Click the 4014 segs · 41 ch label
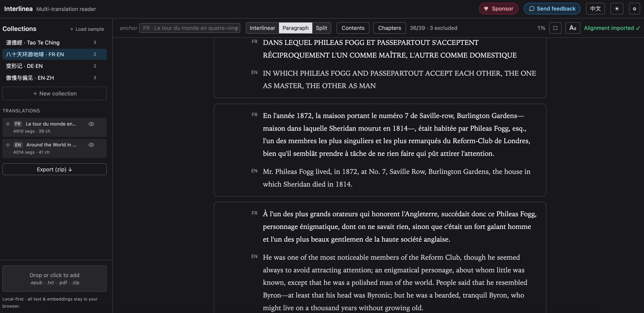The image size is (644, 313). click(x=31, y=152)
